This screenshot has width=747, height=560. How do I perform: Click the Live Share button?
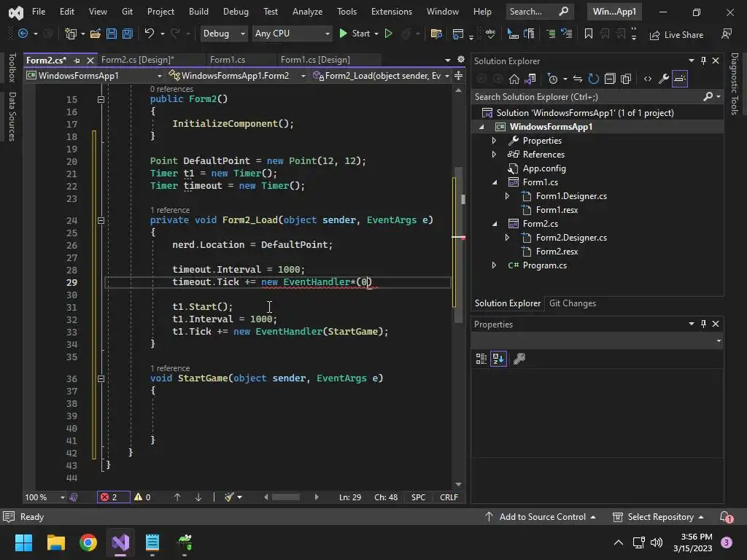point(676,34)
